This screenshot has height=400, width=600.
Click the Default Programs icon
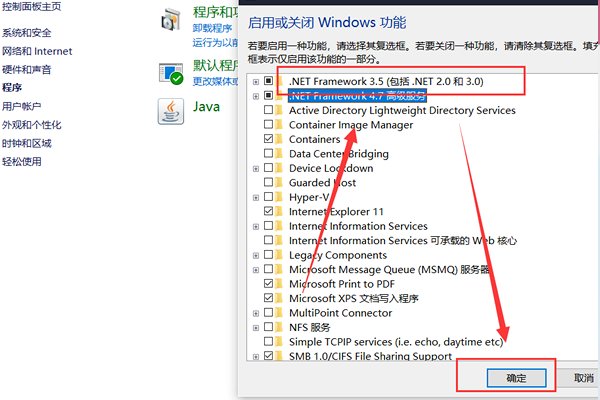coord(171,74)
